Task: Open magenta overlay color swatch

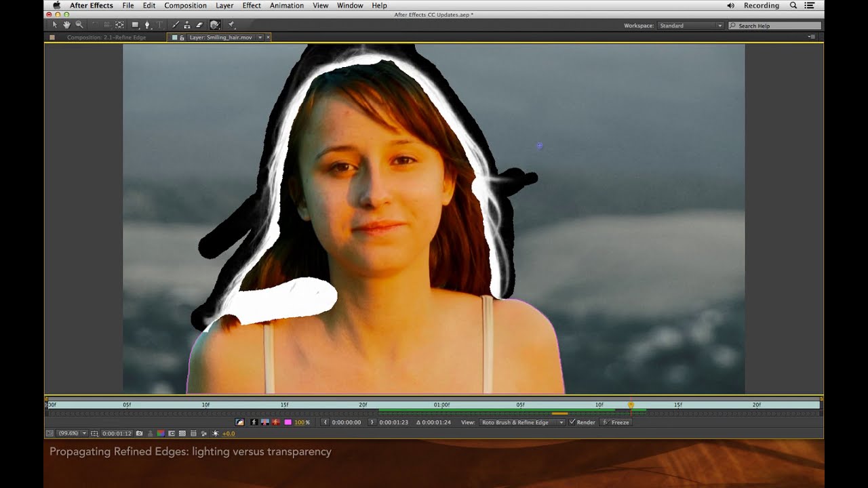Action: 288,422
